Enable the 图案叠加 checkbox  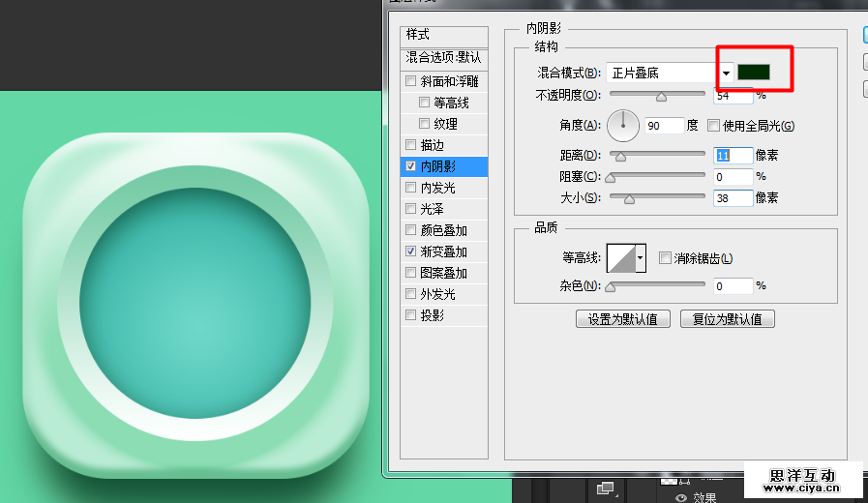click(x=410, y=272)
